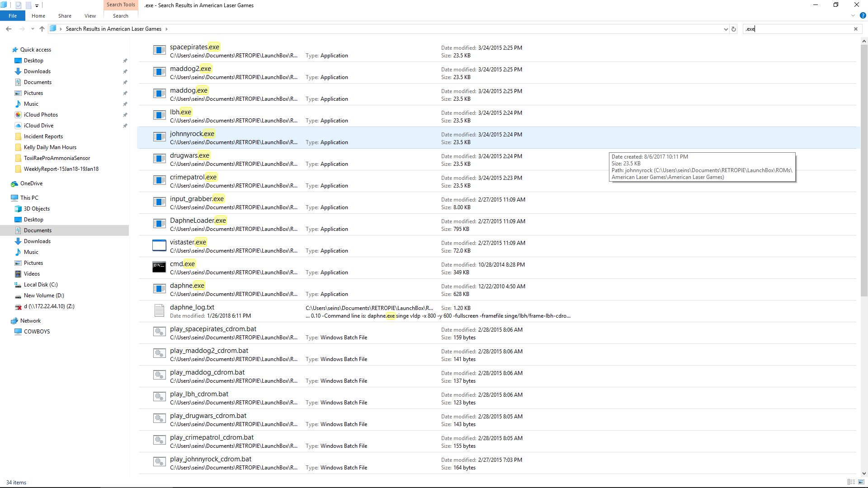Click Search Tools contextual tab header
Viewport: 868px width, 488px height.
(121, 5)
